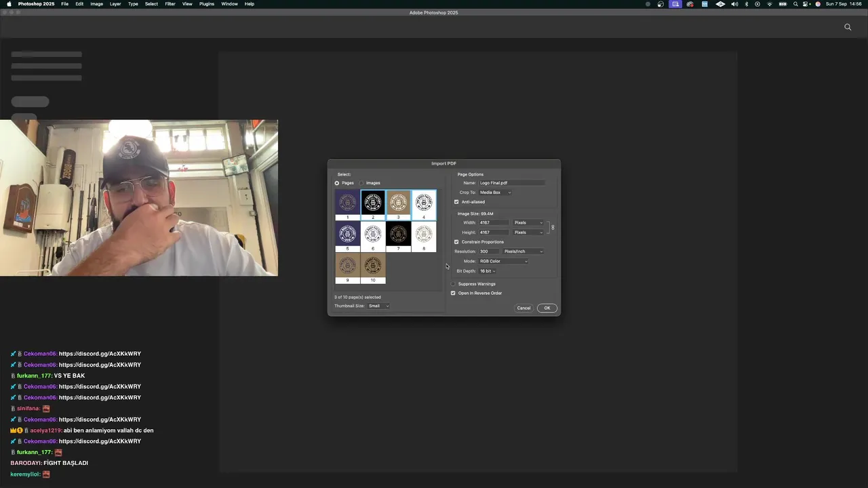Image resolution: width=868 pixels, height=488 pixels.
Task: Click the screen sharing purple menu bar icon
Action: pyautogui.click(x=675, y=4)
